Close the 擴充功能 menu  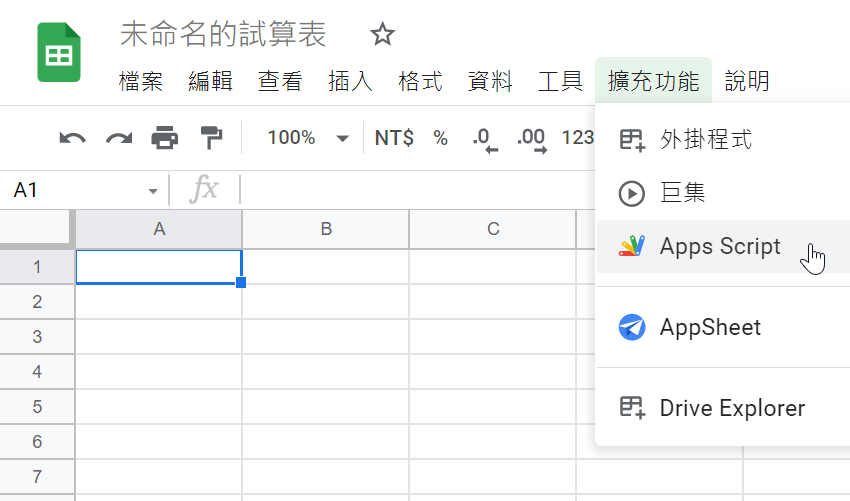point(653,81)
